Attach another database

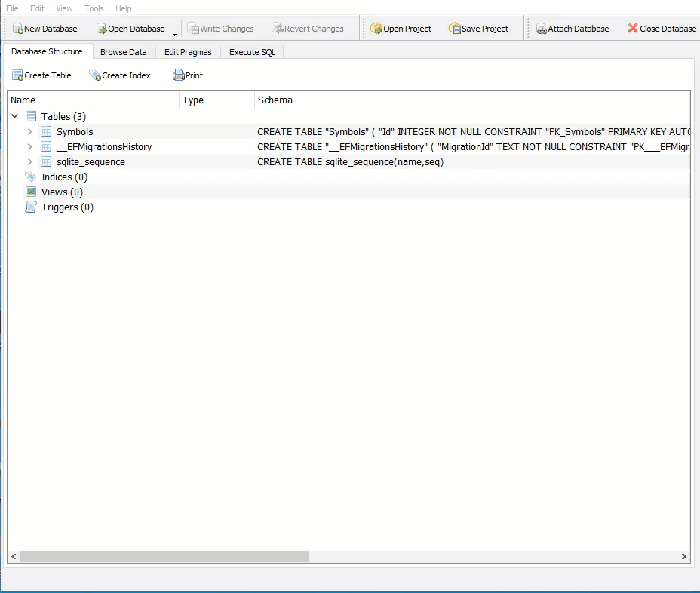point(573,28)
